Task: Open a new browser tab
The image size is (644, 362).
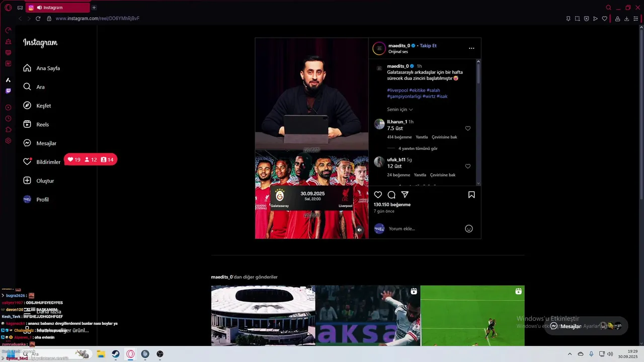Action: (94, 8)
